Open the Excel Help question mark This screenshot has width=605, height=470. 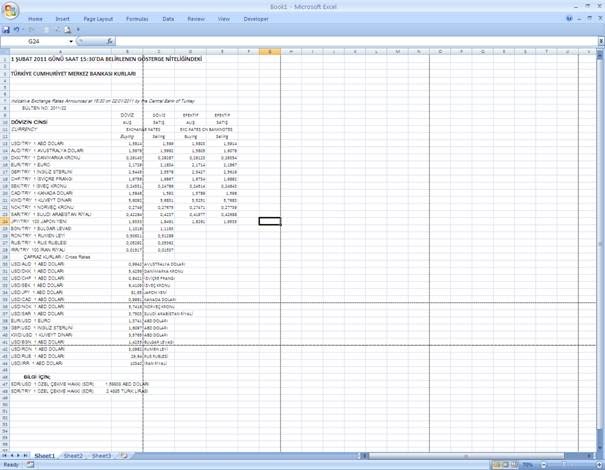tap(570, 18)
